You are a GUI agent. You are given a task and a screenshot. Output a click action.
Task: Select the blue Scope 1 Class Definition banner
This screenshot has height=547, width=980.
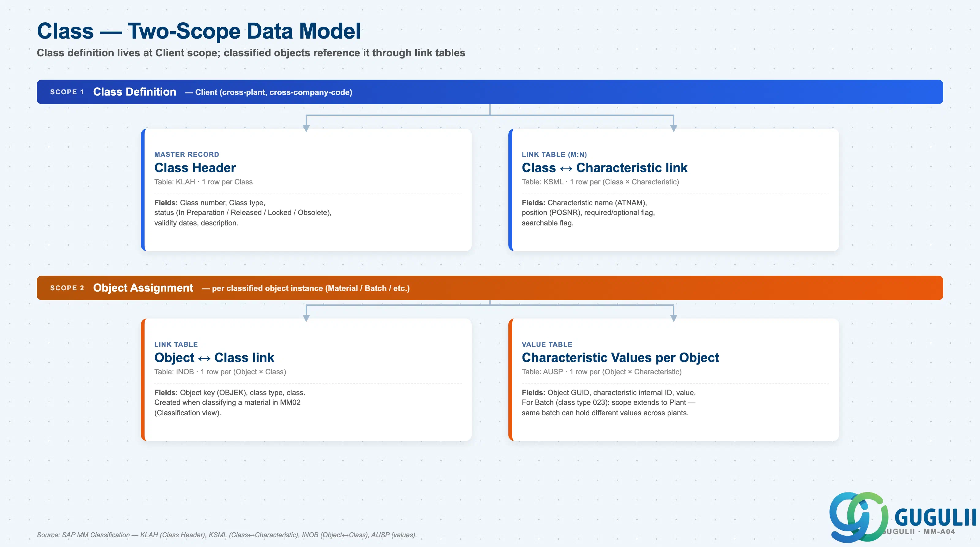click(x=490, y=92)
